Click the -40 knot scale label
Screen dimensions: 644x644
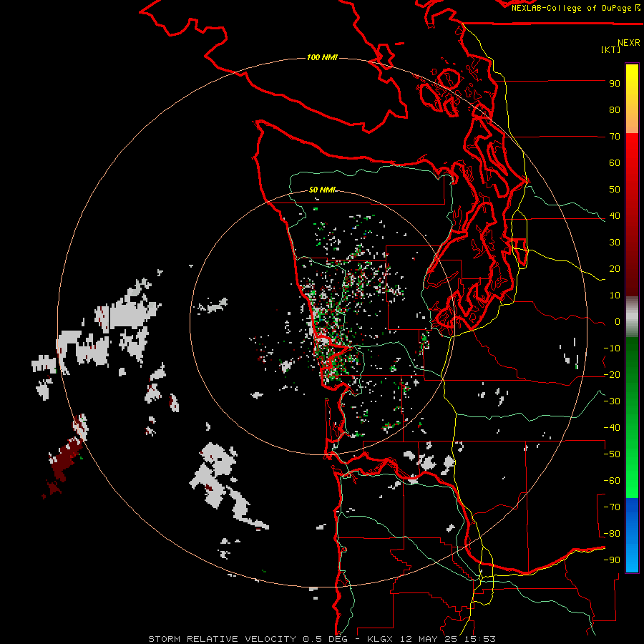point(612,428)
